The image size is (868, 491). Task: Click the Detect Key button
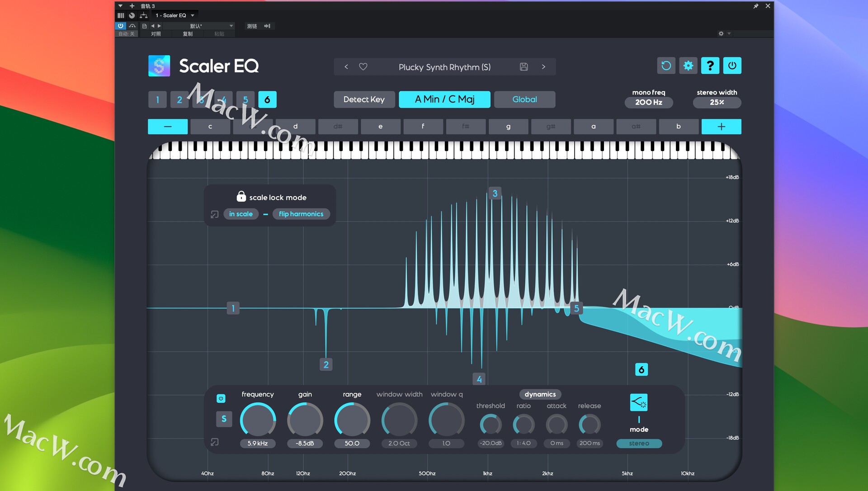click(364, 99)
